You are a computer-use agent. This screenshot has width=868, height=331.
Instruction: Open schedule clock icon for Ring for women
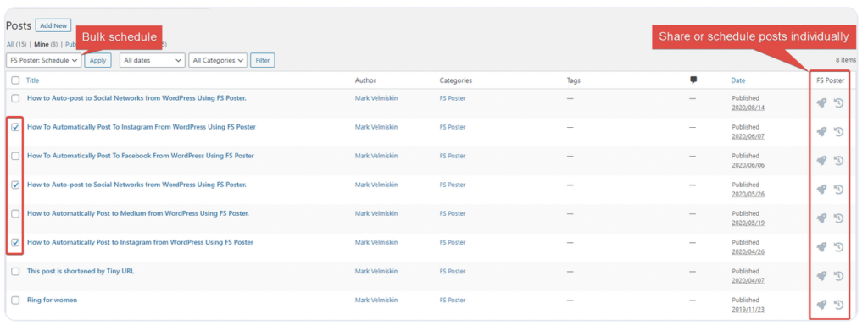click(838, 305)
